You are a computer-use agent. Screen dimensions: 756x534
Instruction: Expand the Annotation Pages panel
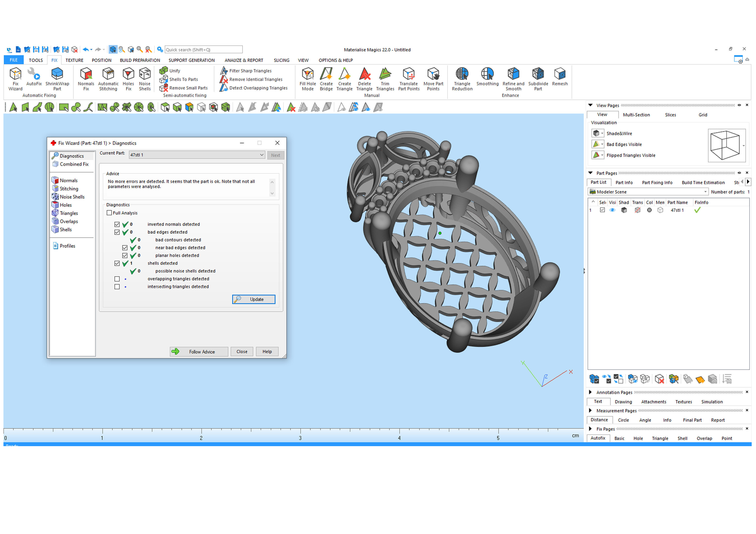(590, 392)
